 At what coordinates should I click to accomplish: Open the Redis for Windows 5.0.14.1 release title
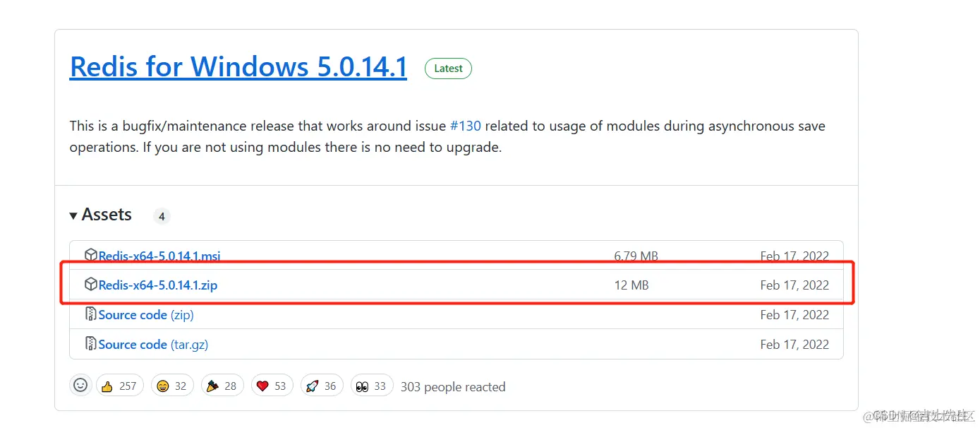pos(238,67)
